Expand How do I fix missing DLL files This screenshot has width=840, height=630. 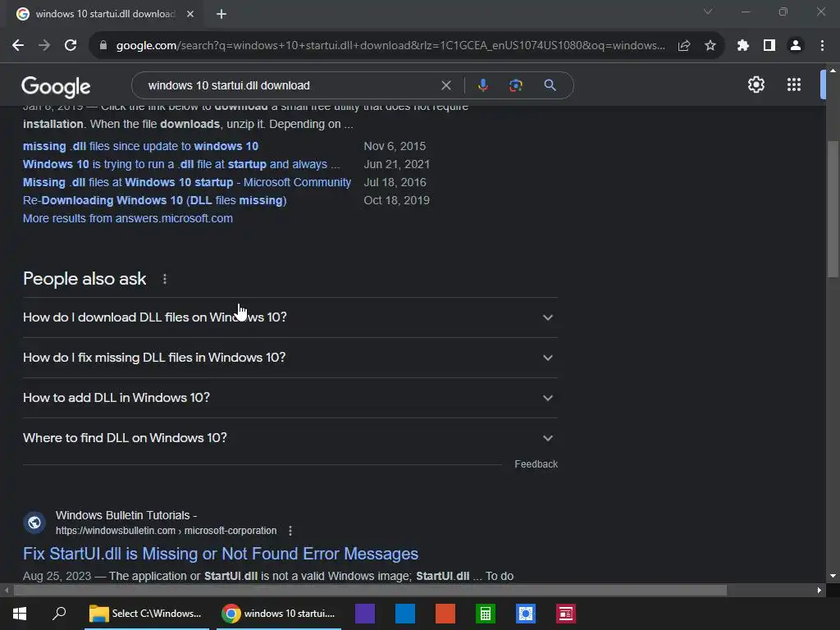pyautogui.click(x=290, y=358)
